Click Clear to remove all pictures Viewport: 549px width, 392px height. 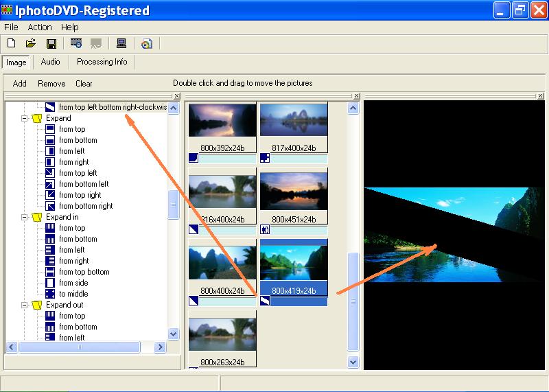(84, 84)
